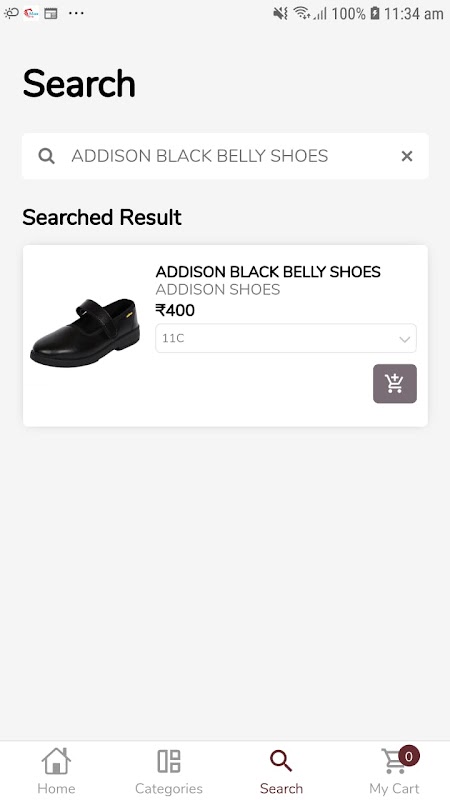This screenshot has height=800, width=450.
Task: Open ADDISON BLACK BELLY SHOES product title
Action: pos(268,272)
